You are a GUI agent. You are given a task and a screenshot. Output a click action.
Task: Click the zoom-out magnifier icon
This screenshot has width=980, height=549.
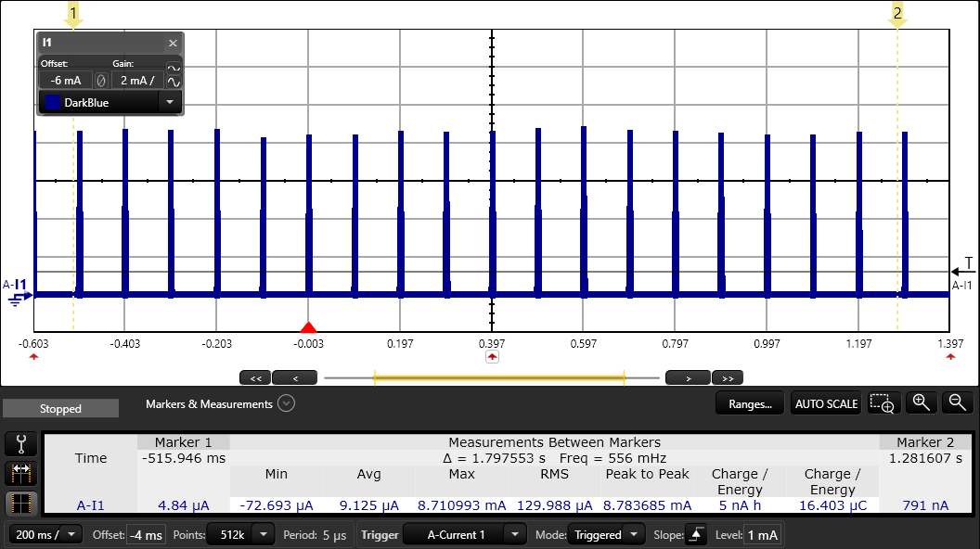957,402
